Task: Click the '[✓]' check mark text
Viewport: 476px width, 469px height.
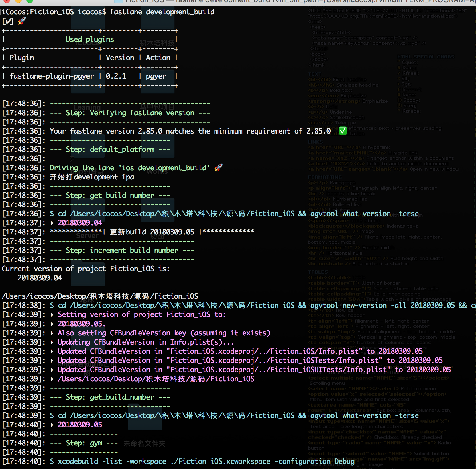Action: point(8,21)
